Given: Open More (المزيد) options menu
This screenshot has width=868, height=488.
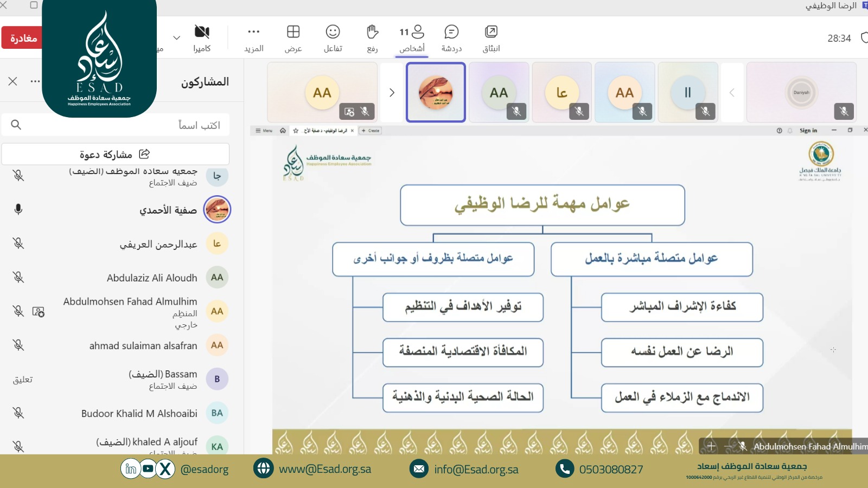Looking at the screenshot, I should coord(253,38).
